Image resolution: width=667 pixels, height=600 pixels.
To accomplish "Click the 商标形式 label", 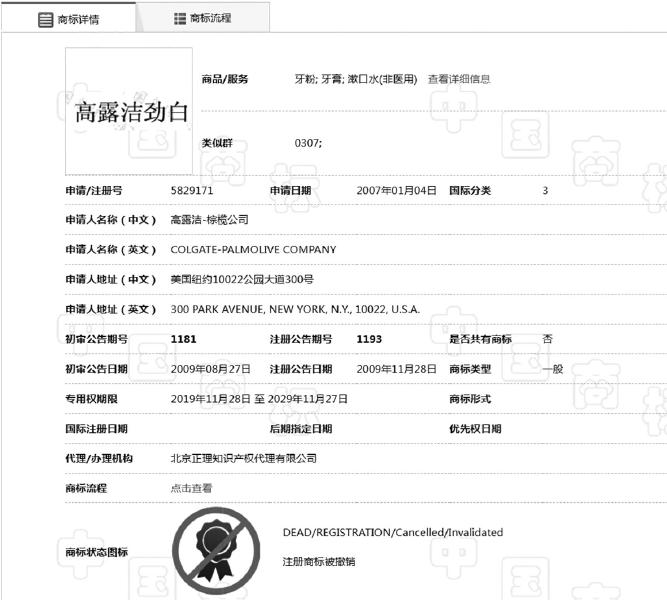I will point(470,399).
